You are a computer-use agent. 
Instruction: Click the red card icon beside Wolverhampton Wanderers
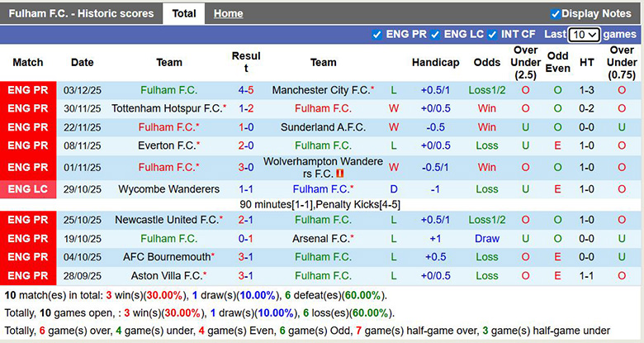pyautogui.click(x=340, y=174)
